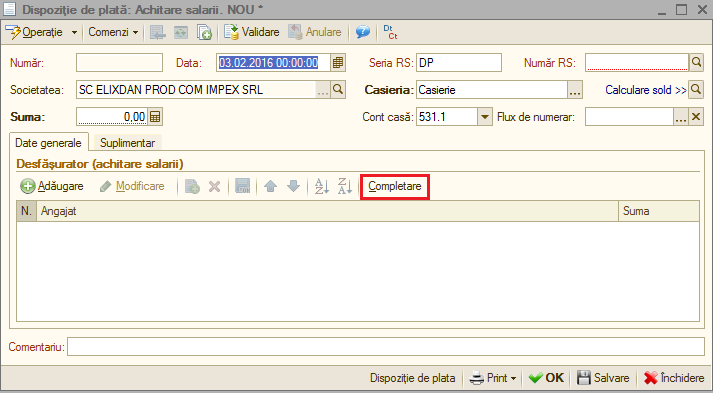Sort rows descending with the Z-A icon

click(345, 186)
